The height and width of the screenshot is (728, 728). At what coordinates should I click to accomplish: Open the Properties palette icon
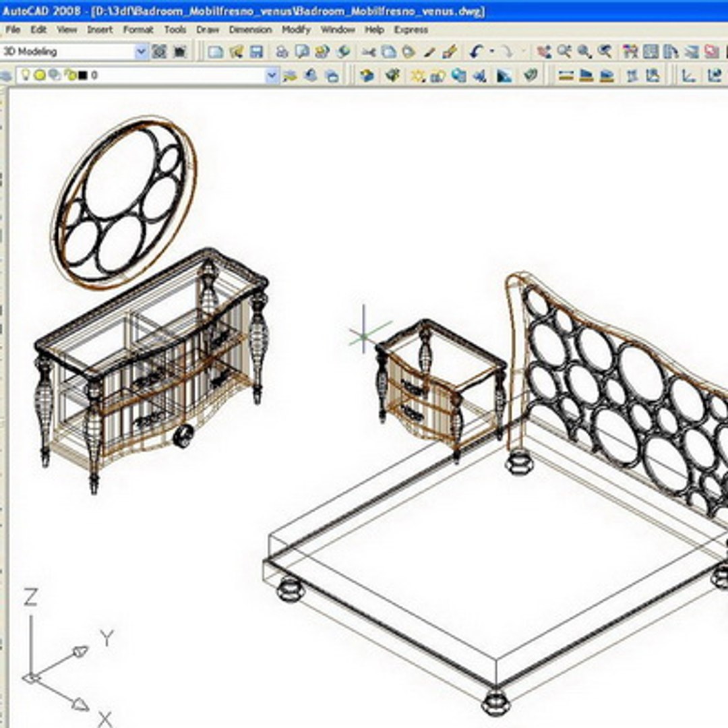tap(630, 51)
